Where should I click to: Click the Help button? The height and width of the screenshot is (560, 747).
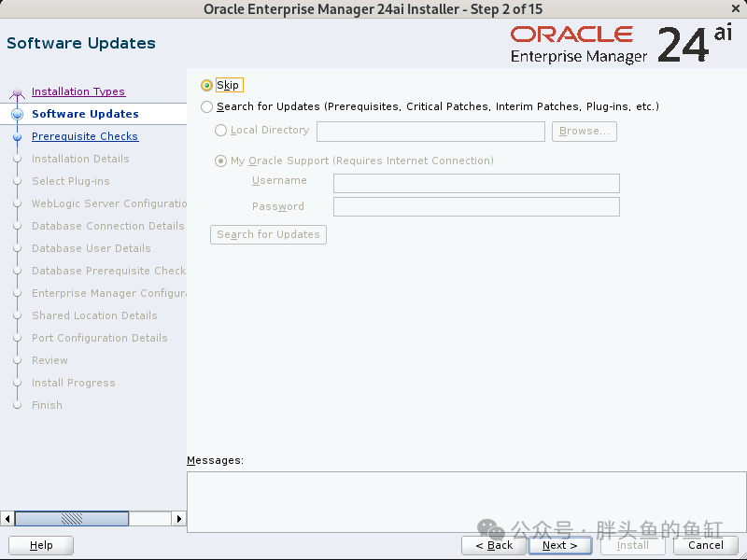coord(41,545)
